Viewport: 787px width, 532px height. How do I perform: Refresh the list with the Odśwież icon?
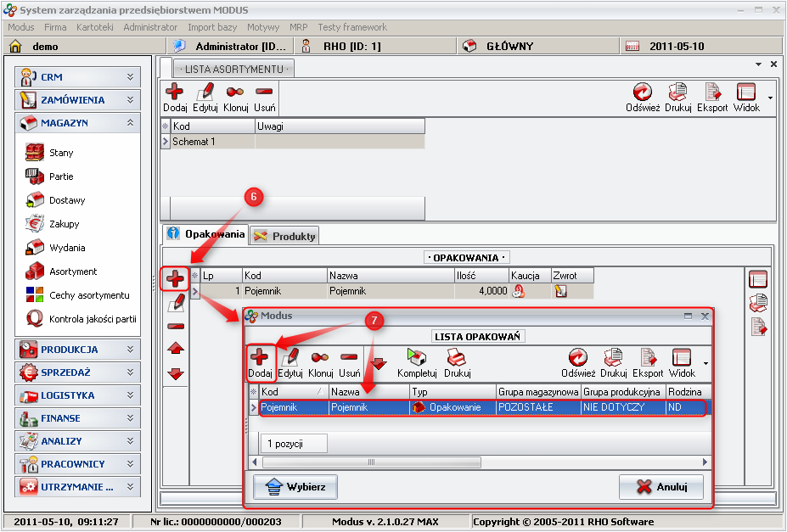(x=643, y=93)
